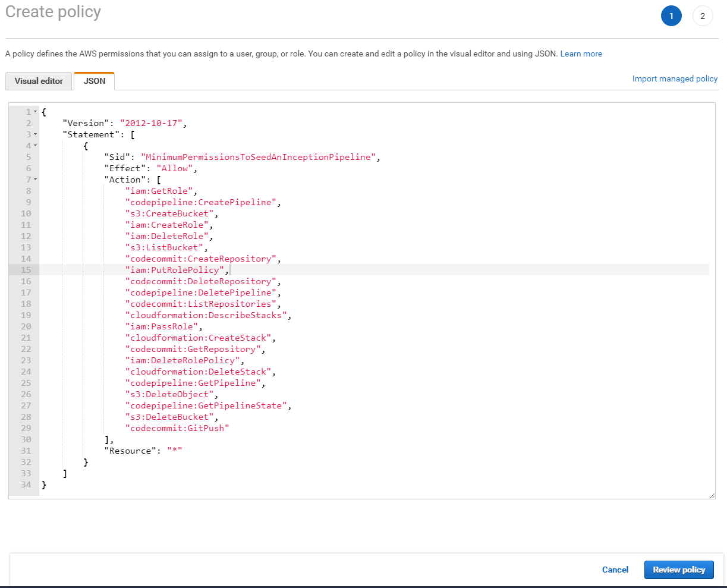Click "cloudformation:DescribeStacks" action
727x588 pixels.
206,315
